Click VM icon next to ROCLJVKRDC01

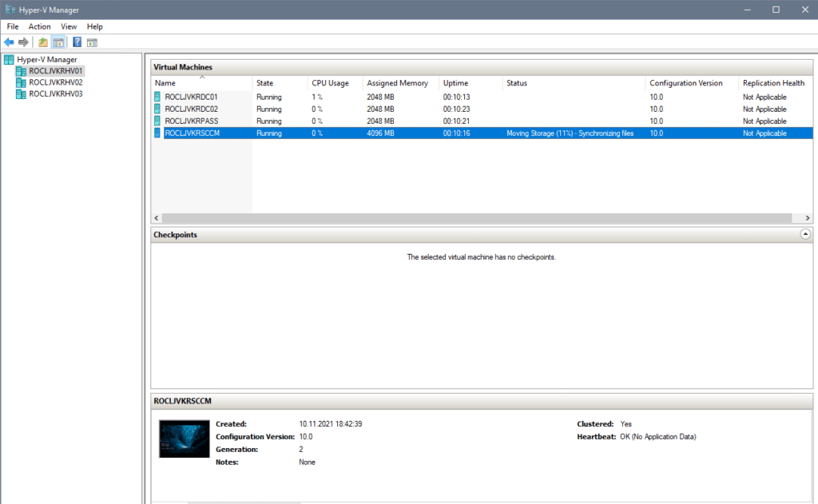pos(157,97)
